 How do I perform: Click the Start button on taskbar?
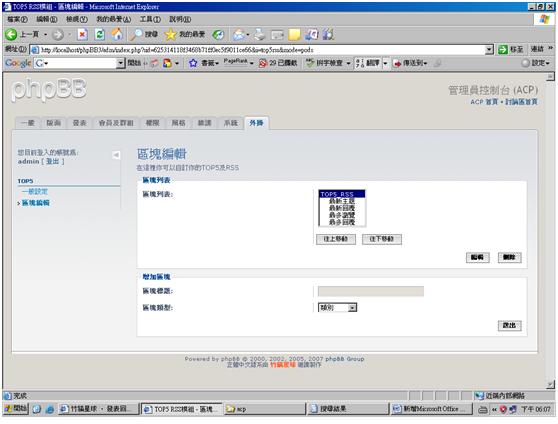coord(16,409)
